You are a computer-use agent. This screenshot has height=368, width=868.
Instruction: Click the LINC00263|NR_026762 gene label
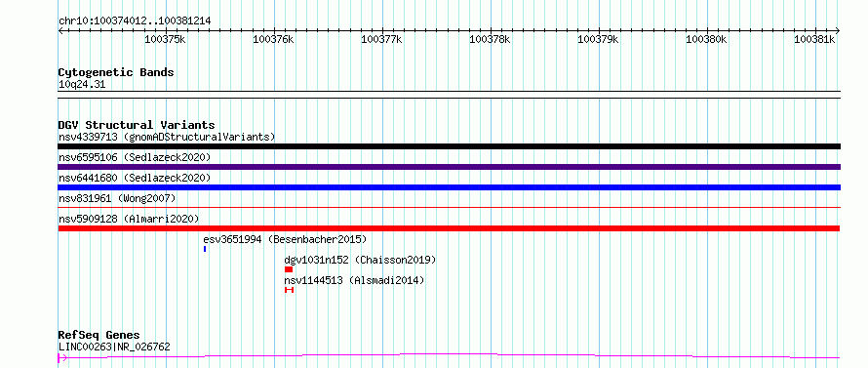click(114, 348)
